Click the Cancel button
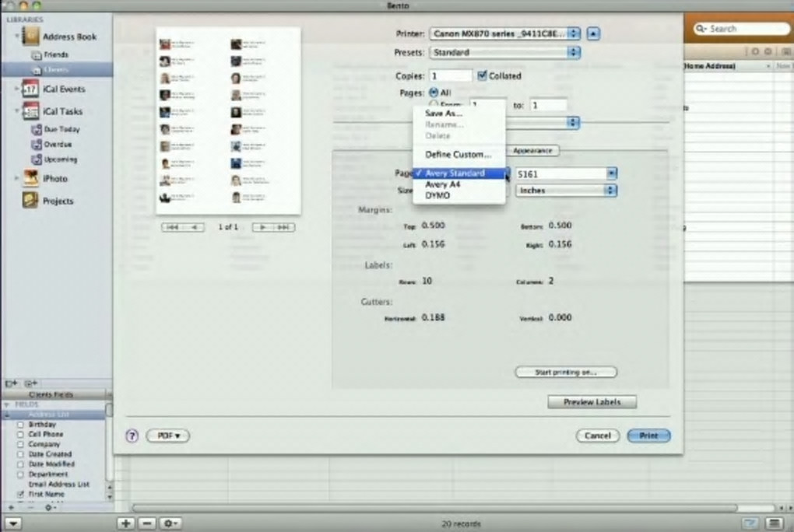Image resolution: width=794 pixels, height=532 pixels. [x=598, y=436]
